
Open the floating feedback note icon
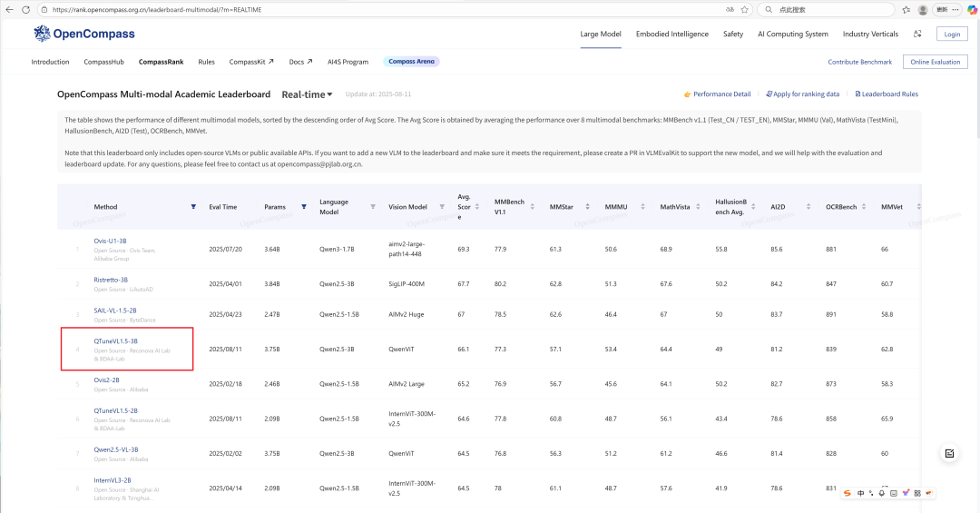tap(949, 454)
